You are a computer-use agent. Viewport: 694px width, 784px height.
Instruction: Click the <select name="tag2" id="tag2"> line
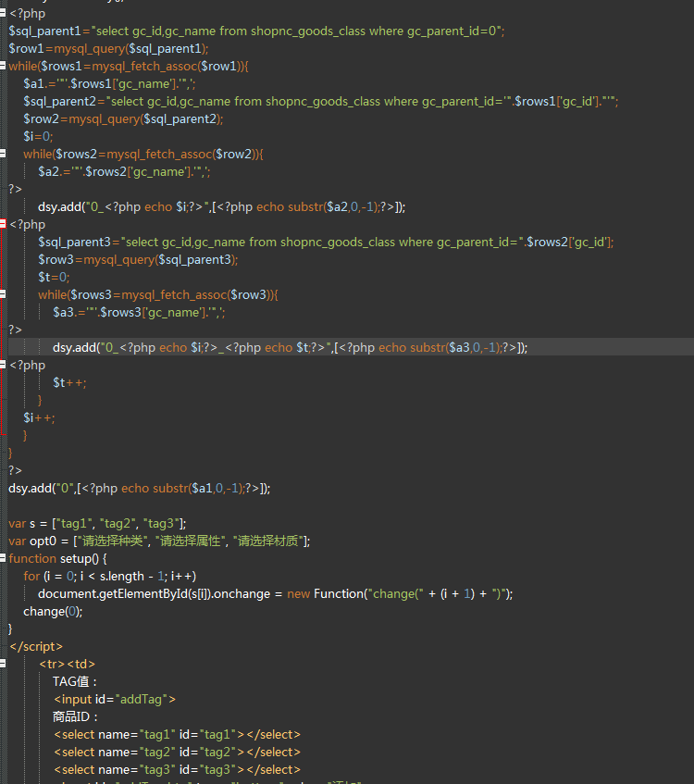[x=178, y=752]
